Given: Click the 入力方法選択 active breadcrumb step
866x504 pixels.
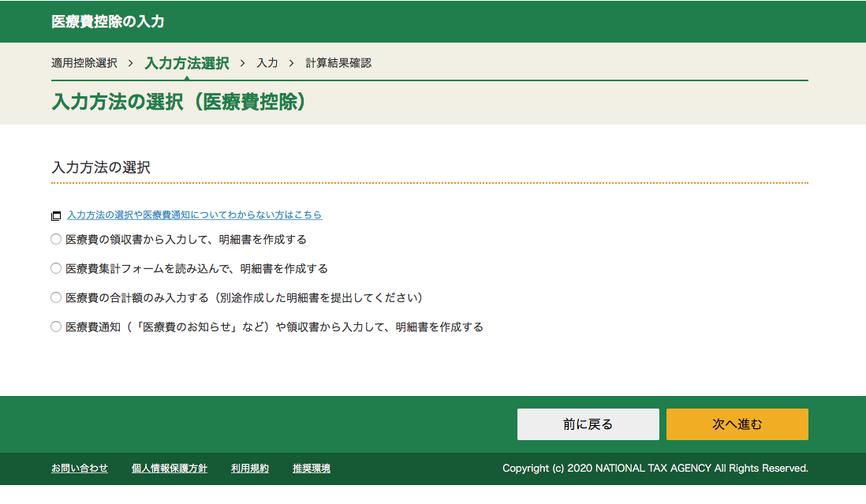Looking at the screenshot, I should tap(187, 63).
